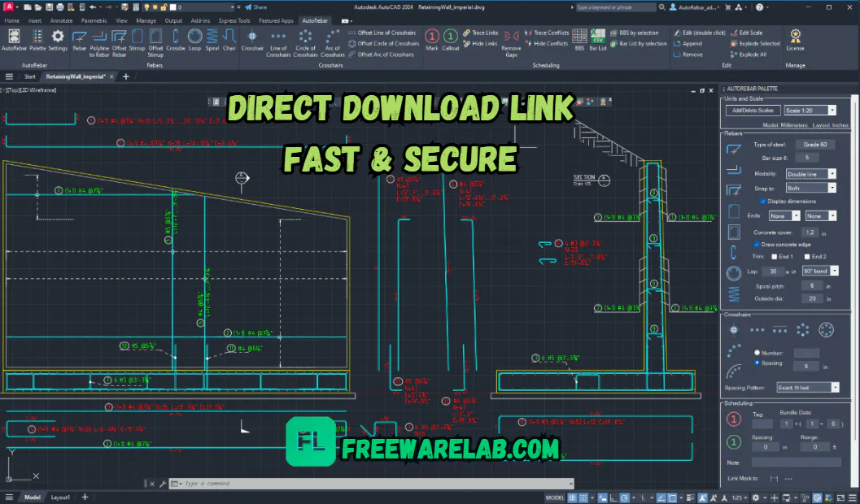Click Hide Conflicts in Scheduling panel
The height and width of the screenshot is (504, 860).
pyautogui.click(x=547, y=44)
